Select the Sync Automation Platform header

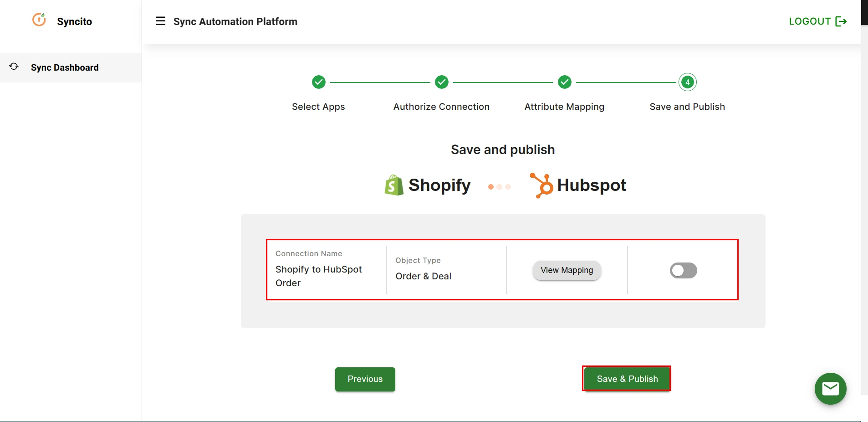[x=235, y=21]
